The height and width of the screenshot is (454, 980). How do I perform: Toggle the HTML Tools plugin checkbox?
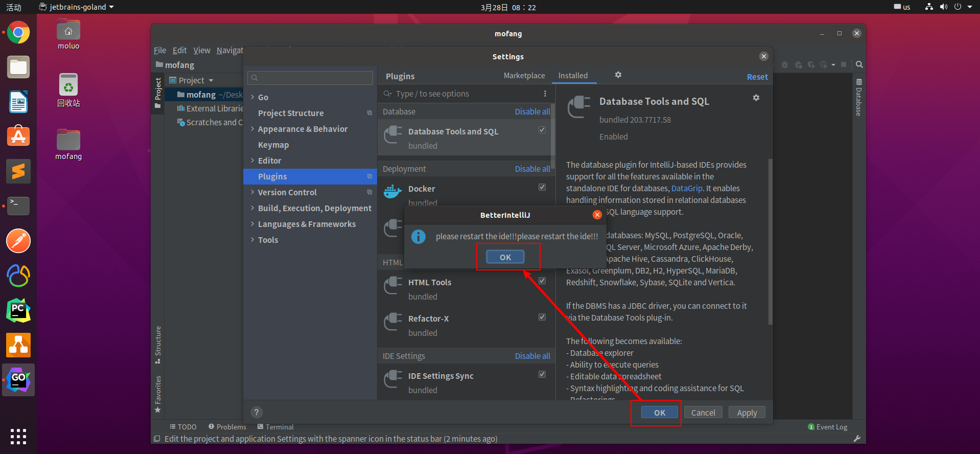click(542, 281)
